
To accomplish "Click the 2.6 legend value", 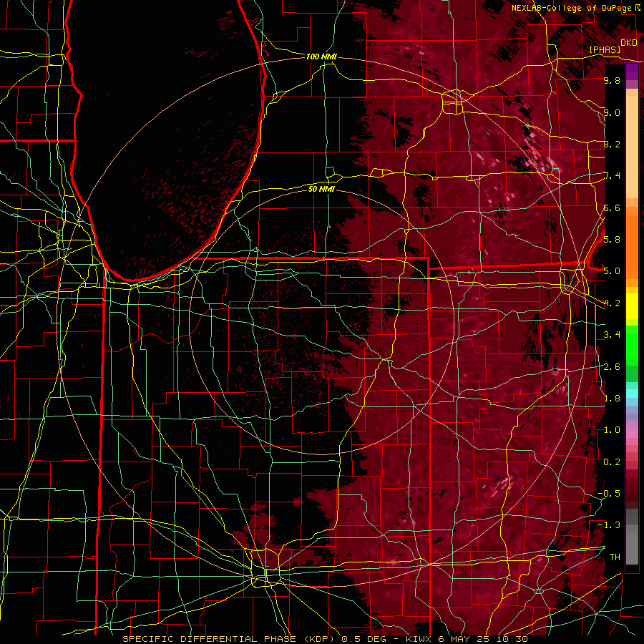I will [612, 366].
